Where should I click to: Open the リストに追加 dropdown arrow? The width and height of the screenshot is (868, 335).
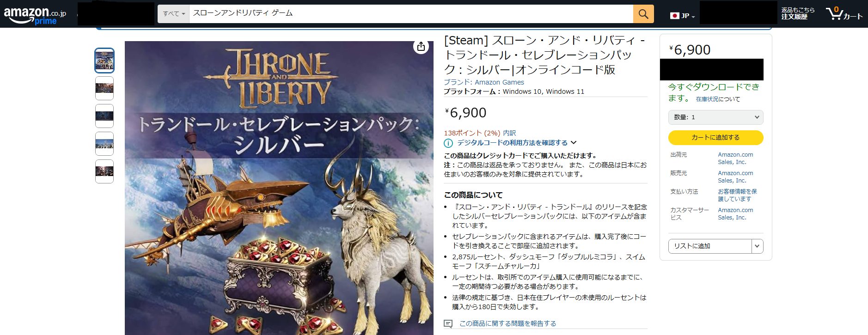tap(757, 246)
